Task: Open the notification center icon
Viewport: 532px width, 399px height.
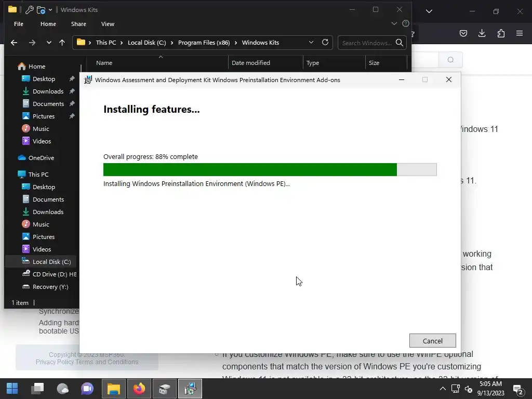Action: tap(518, 389)
